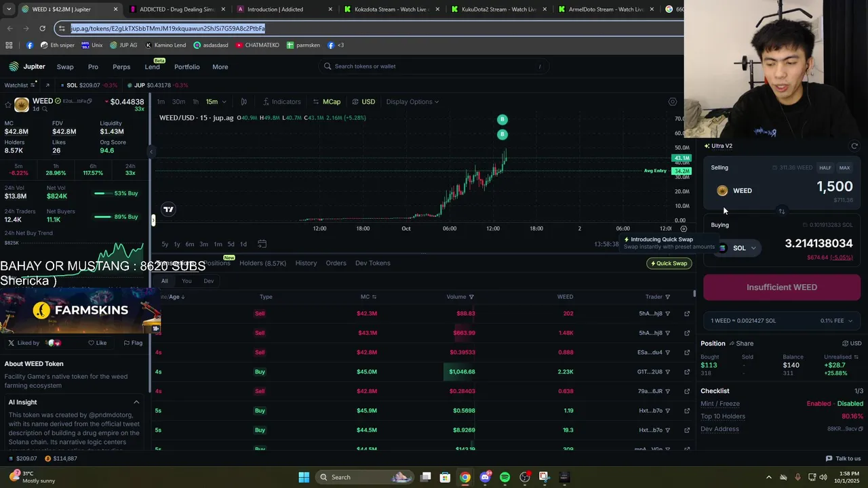868x488 pixels.
Task: Open Chrome from the taskbar
Action: pyautogui.click(x=465, y=477)
